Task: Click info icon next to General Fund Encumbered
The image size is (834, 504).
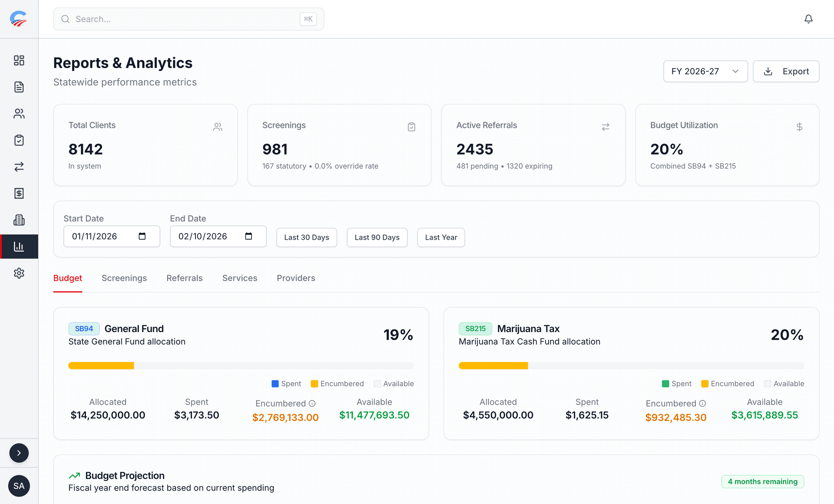Action: point(312,403)
